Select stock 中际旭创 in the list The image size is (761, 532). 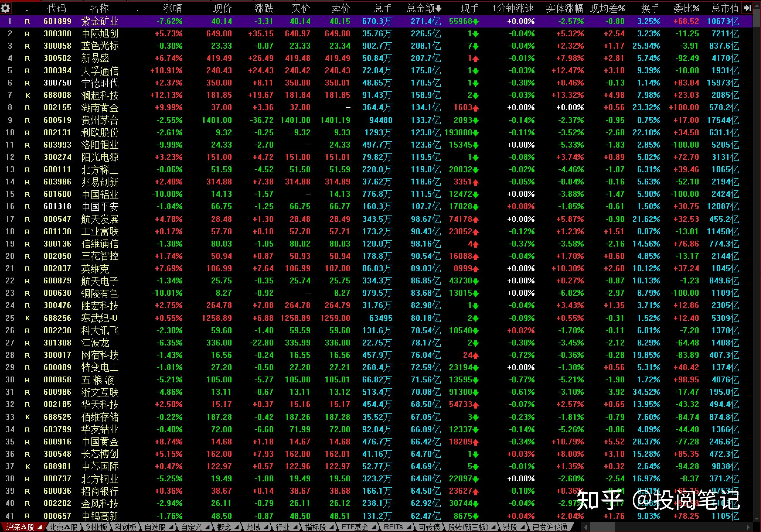pyautogui.click(x=100, y=34)
